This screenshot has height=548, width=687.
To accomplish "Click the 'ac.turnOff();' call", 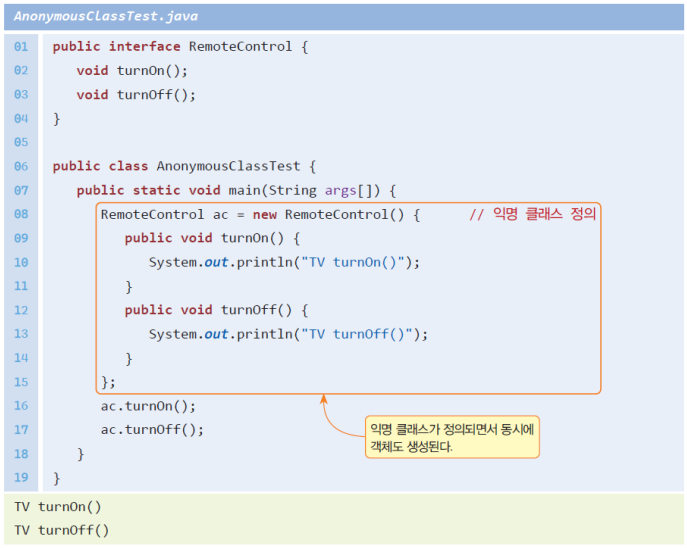I will (152, 430).
